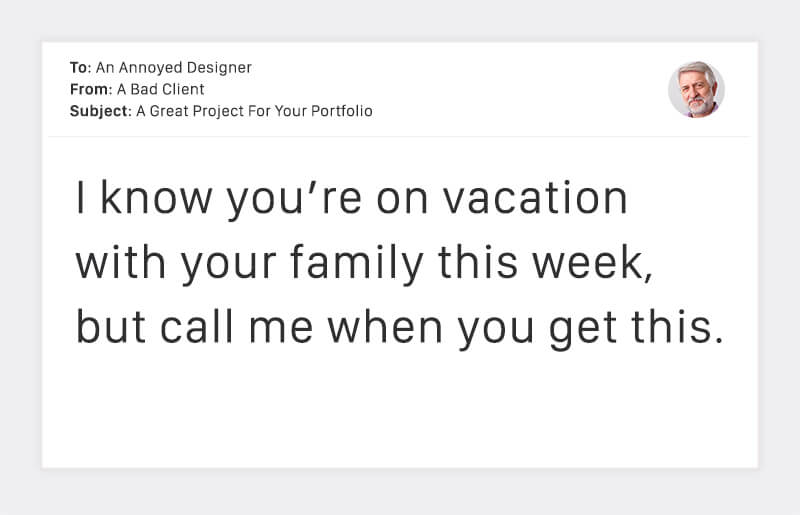Select recipient "An Annoyed Designer"
The height and width of the screenshot is (515, 800).
tap(173, 68)
